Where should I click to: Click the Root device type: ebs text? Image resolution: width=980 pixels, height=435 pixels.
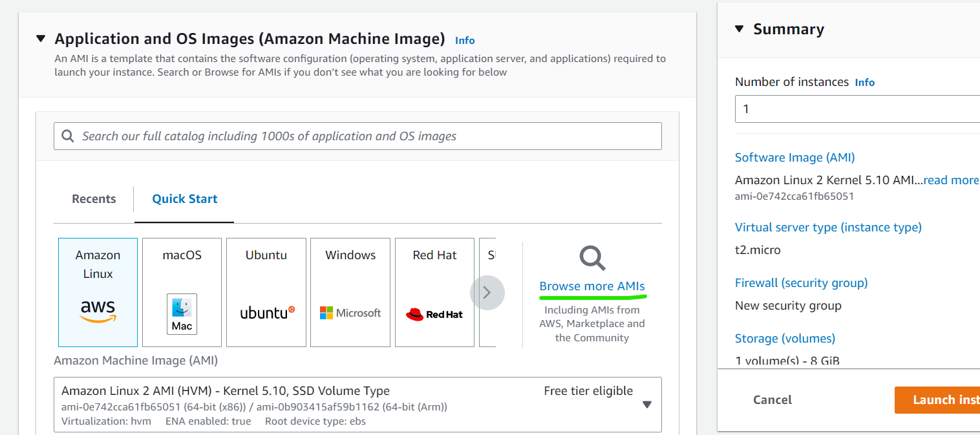(x=315, y=421)
